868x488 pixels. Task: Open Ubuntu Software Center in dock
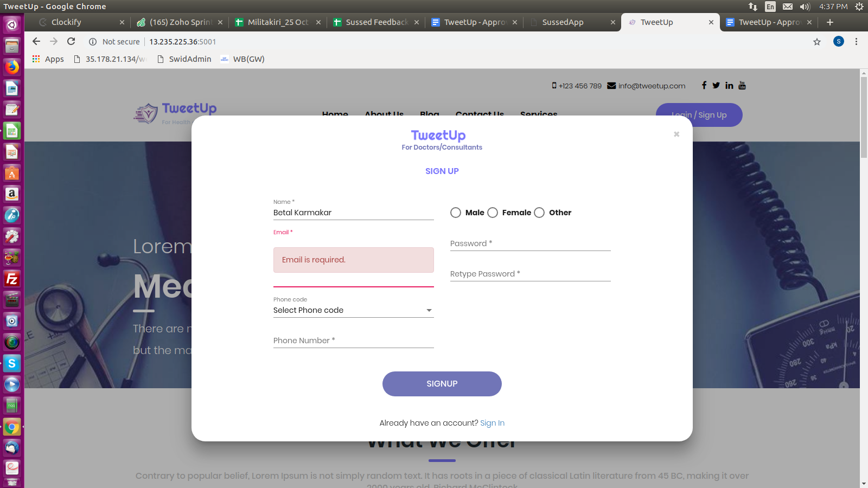(x=12, y=172)
